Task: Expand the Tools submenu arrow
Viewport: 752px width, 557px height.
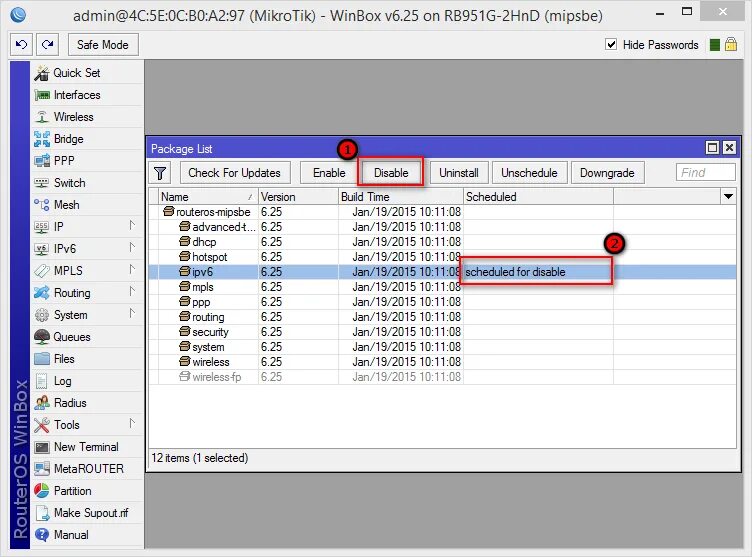Action: click(x=131, y=424)
